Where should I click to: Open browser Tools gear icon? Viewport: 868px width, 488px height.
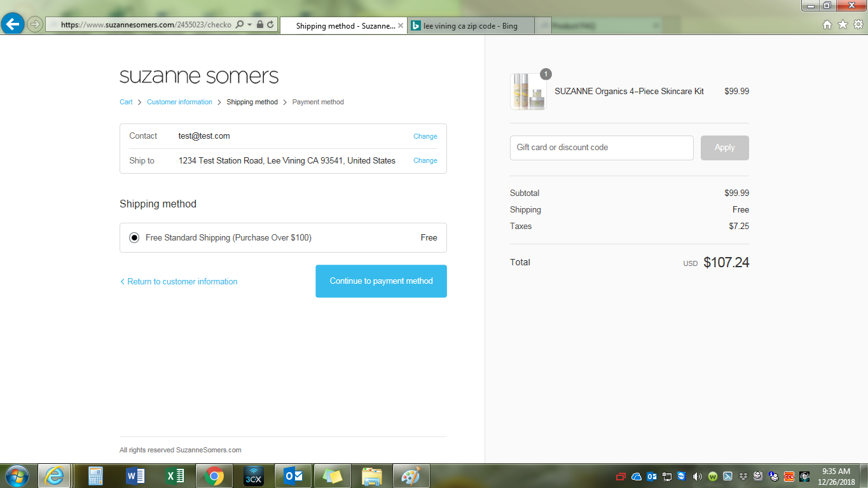coord(858,25)
